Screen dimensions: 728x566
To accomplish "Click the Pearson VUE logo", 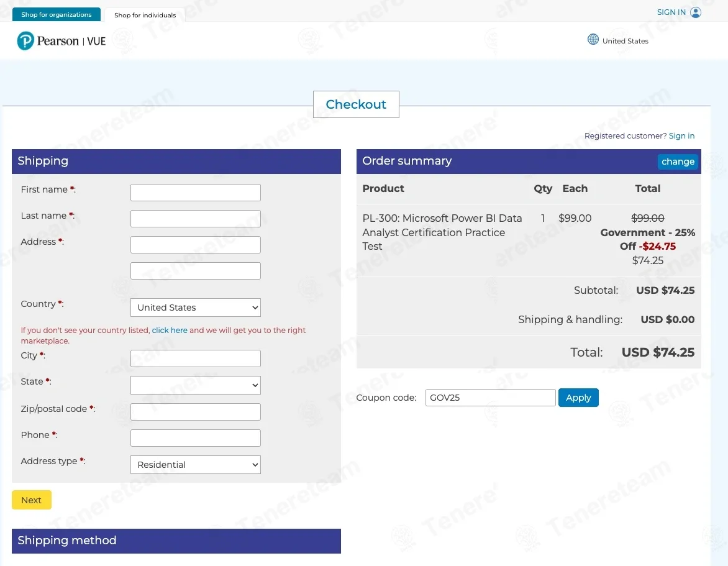I will point(61,41).
